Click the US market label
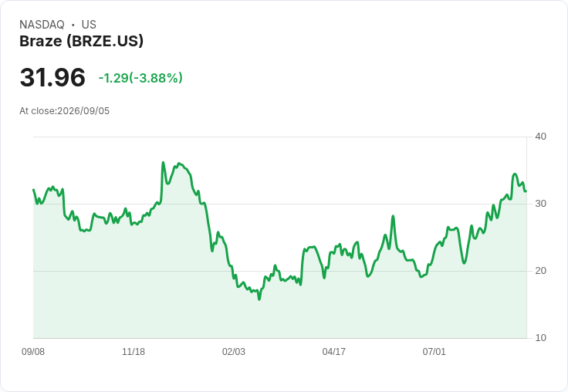 point(89,25)
